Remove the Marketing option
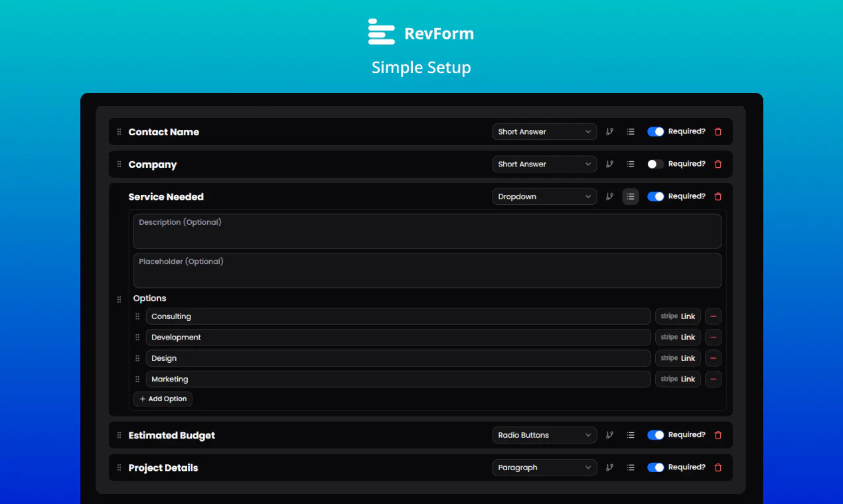Viewport: 843px width, 504px height. click(714, 379)
